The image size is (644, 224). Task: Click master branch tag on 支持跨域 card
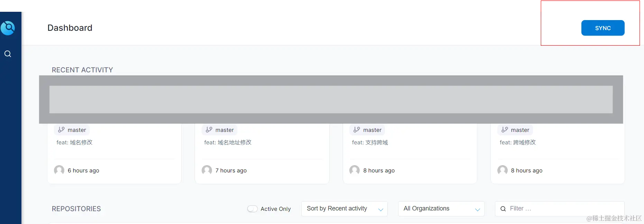point(367,130)
